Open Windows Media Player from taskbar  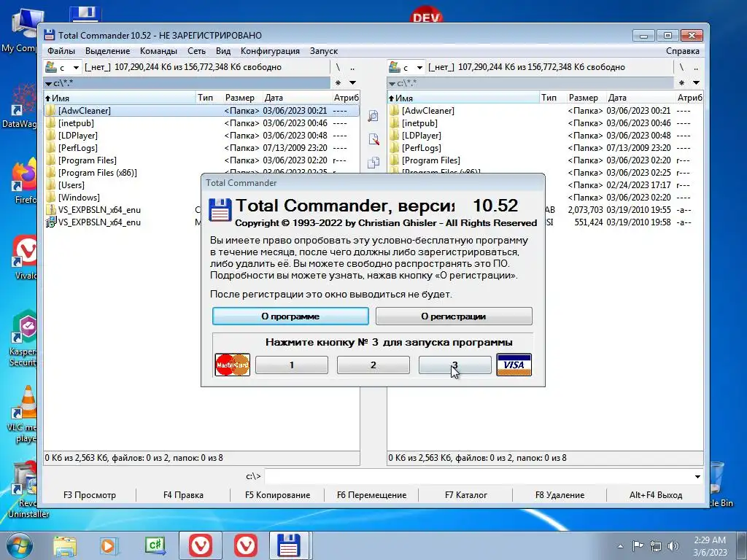[109, 545]
